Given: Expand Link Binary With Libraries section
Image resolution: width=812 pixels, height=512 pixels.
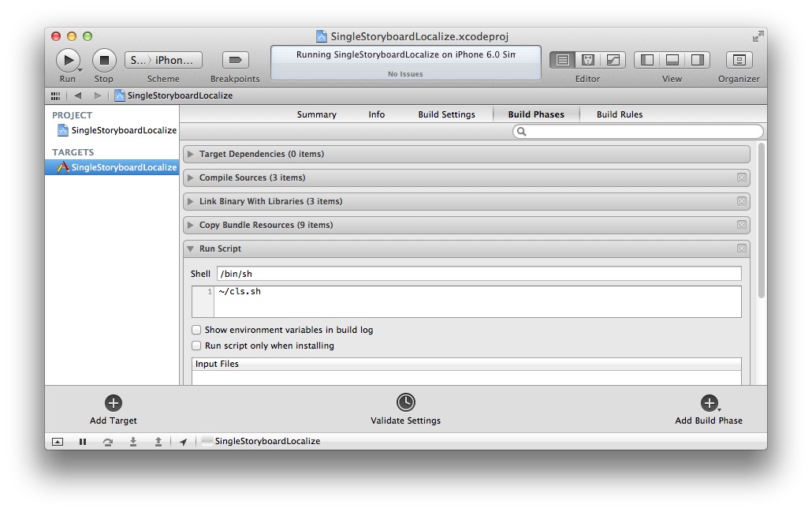Looking at the screenshot, I should pos(190,202).
